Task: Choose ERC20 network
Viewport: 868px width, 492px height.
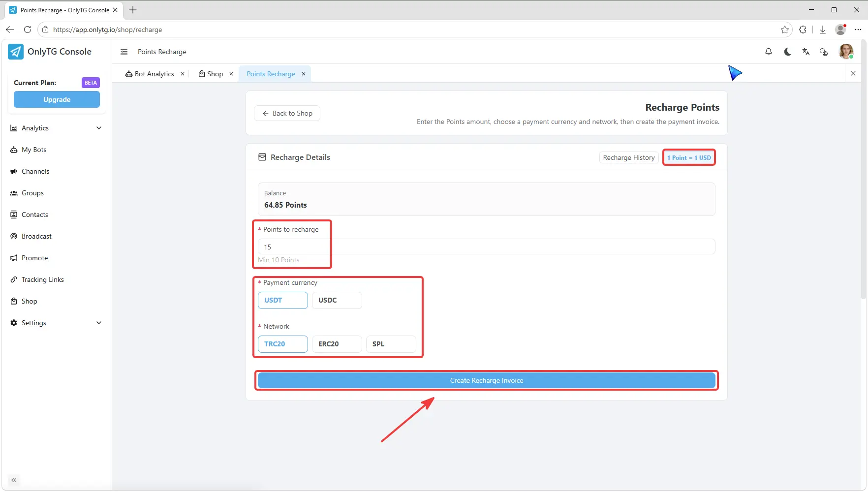Action: point(337,344)
